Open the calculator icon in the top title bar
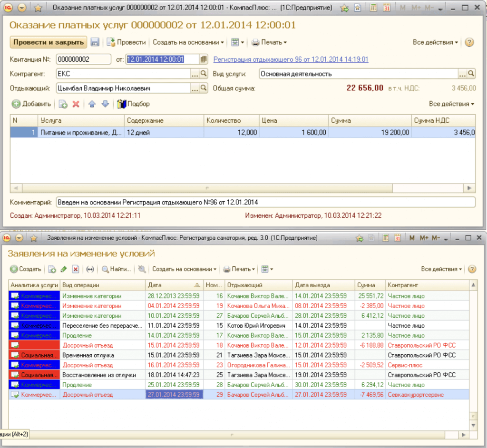The image size is (487, 448). [x=374, y=8]
